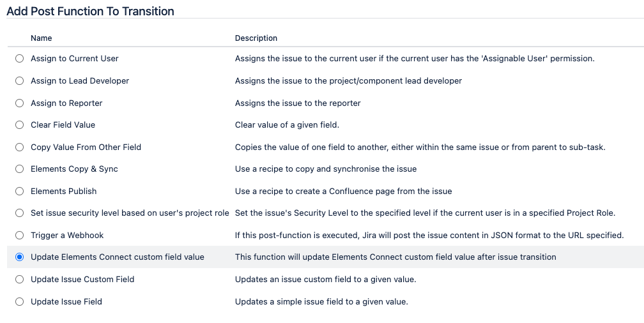
Task: Choose the Trigger a Webhook radio button
Action: tap(19, 236)
